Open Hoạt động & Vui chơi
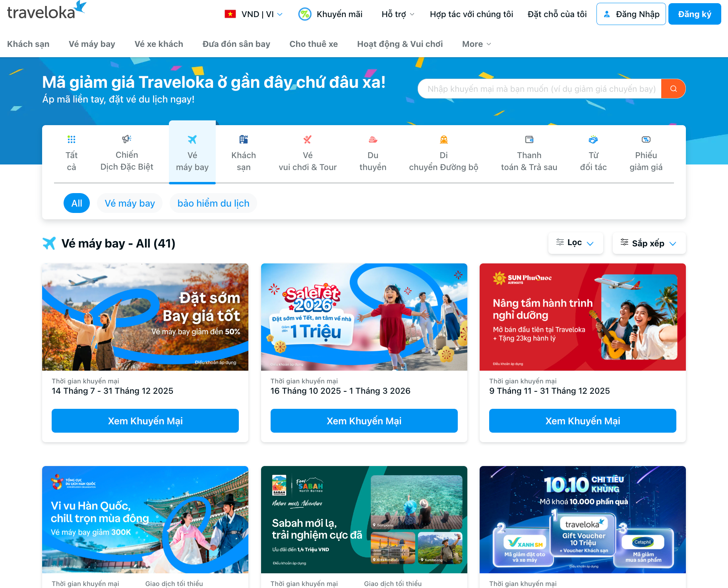This screenshot has height=588, width=728. (400, 44)
